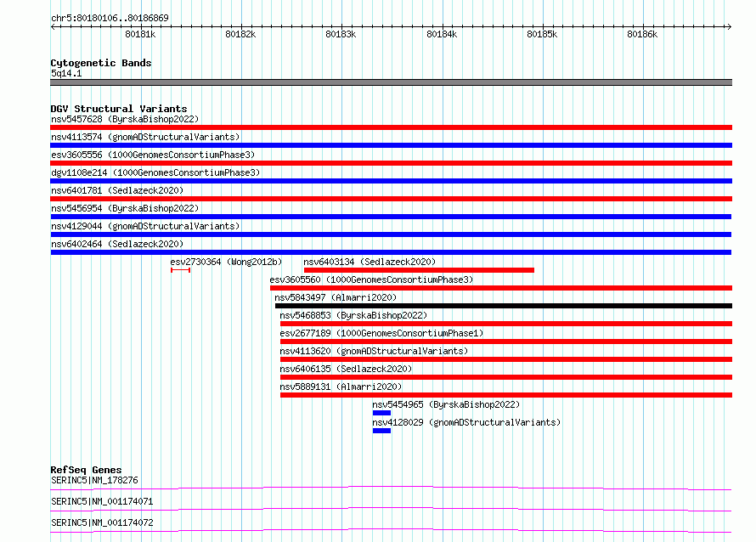Open the nsv6406135 (Sedlazeck2020) label
This screenshot has height=542, width=756.
pos(346,369)
